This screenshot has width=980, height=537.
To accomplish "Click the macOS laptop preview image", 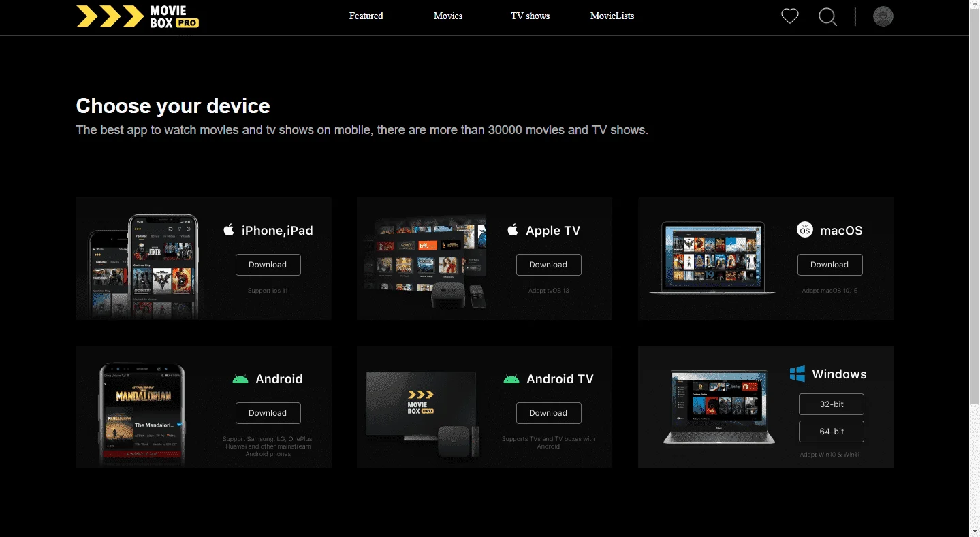I will click(x=712, y=258).
